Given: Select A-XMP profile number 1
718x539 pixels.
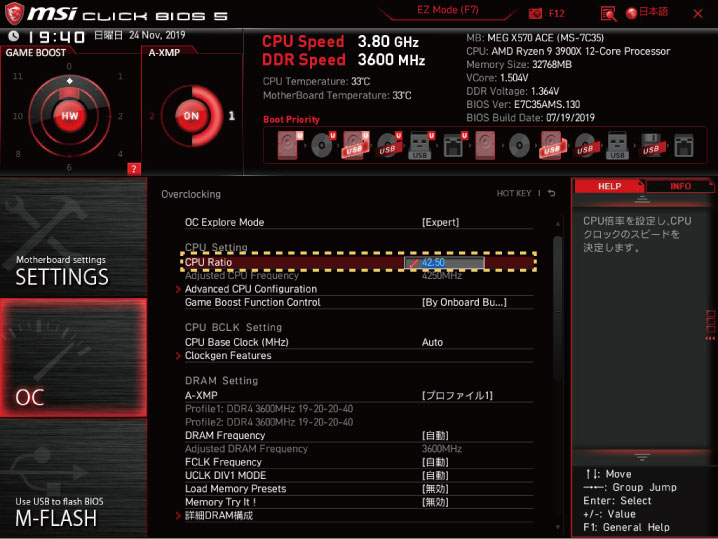Looking at the screenshot, I should point(232,116).
